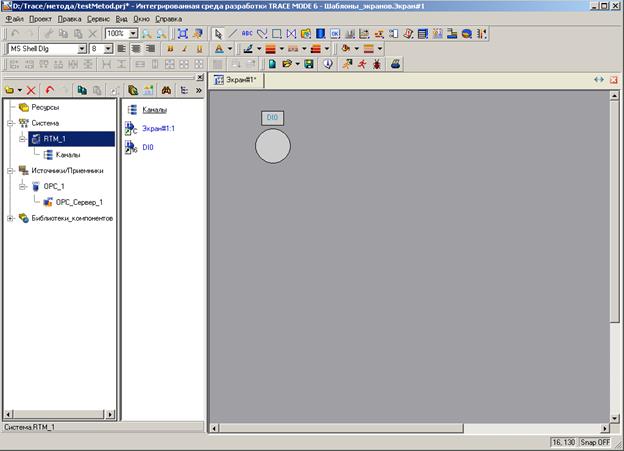Click the red bug debug icon
The image size is (624, 451).
pyautogui.click(x=375, y=64)
